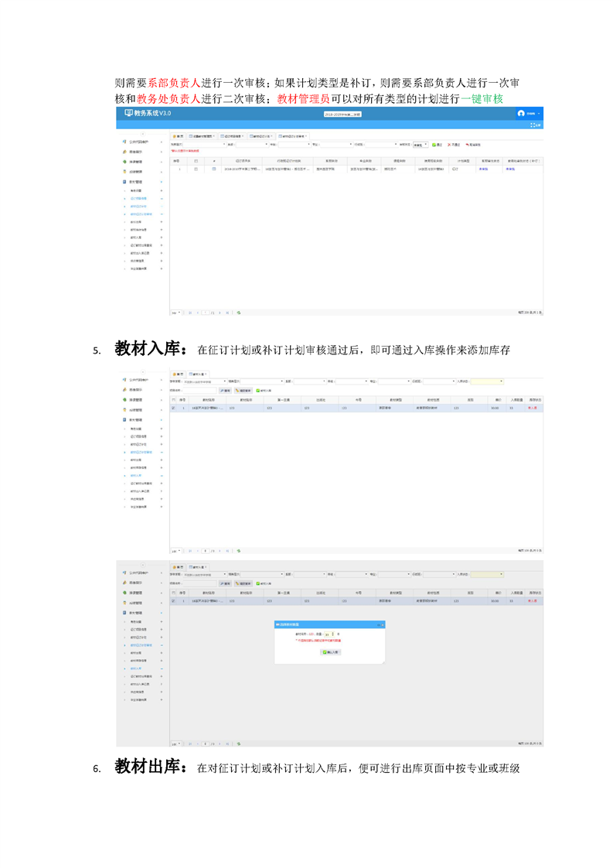This screenshot has height=868, width=613.
Task: Collapse sidebar using circle button in screenshot without dialog
Action: click(x=142, y=371)
